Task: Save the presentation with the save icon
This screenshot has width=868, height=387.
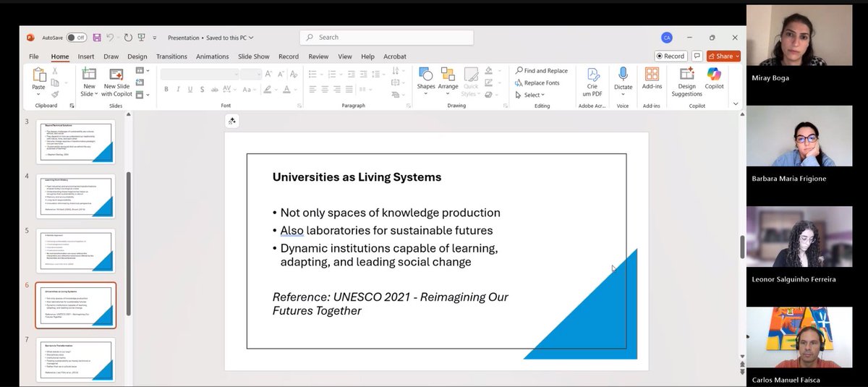Action: [x=97, y=38]
